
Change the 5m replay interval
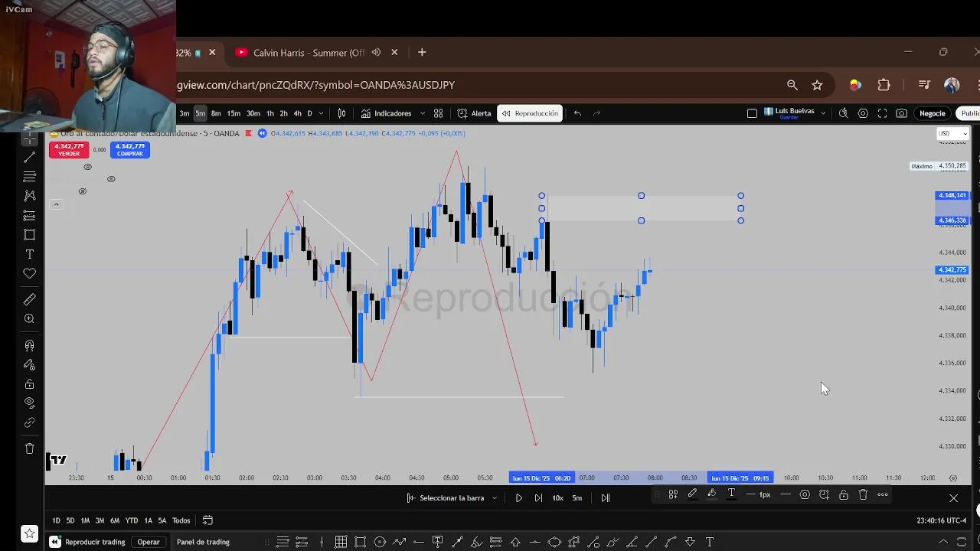(577, 498)
